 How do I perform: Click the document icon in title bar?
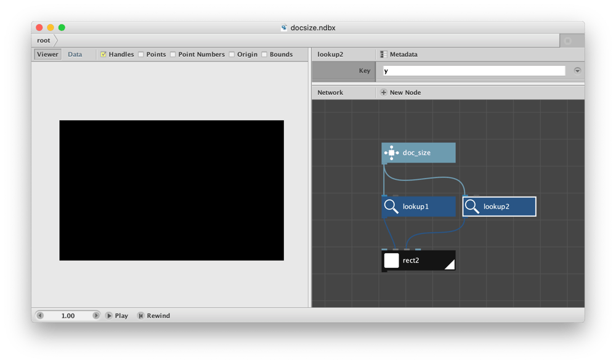[x=284, y=28]
